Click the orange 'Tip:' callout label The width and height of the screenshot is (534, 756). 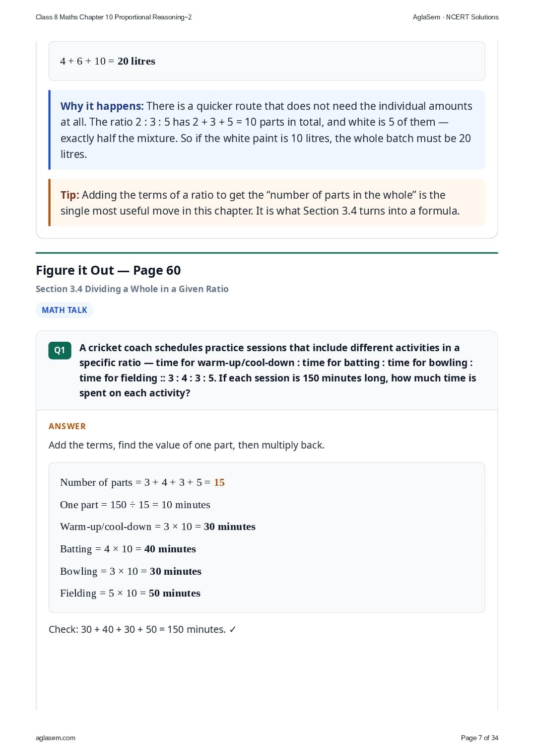coord(69,195)
